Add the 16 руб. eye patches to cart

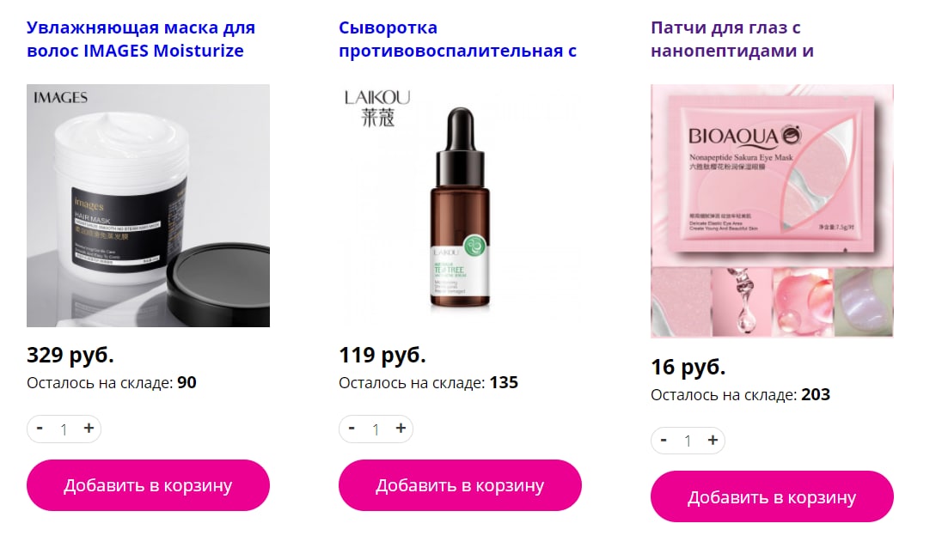[772, 497]
